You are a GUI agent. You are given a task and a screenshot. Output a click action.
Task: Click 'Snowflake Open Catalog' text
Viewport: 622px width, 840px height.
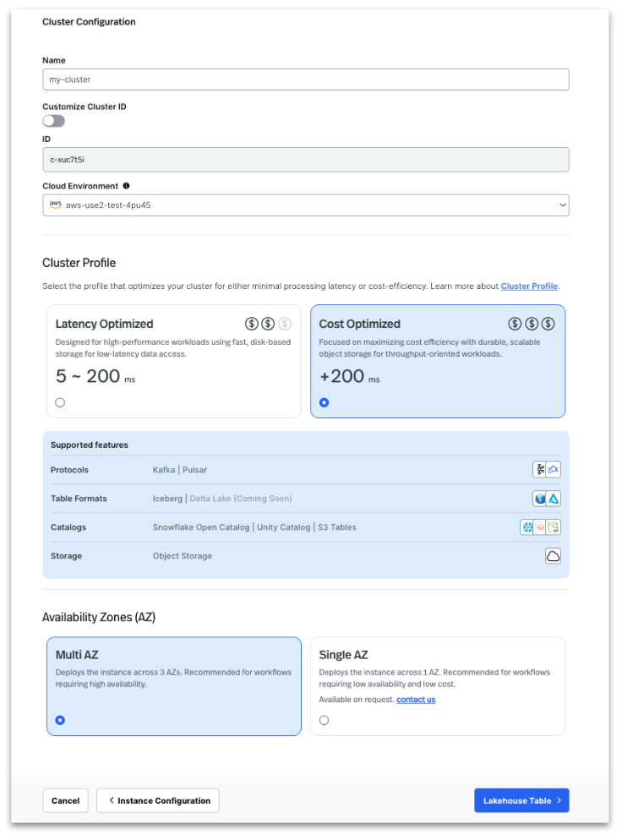pos(201,527)
